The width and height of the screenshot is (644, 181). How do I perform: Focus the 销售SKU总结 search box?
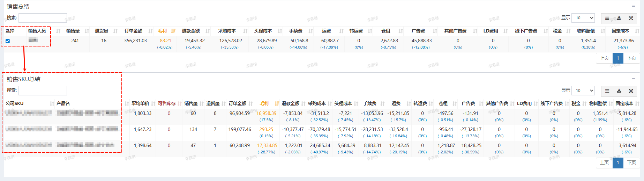pos(43,90)
